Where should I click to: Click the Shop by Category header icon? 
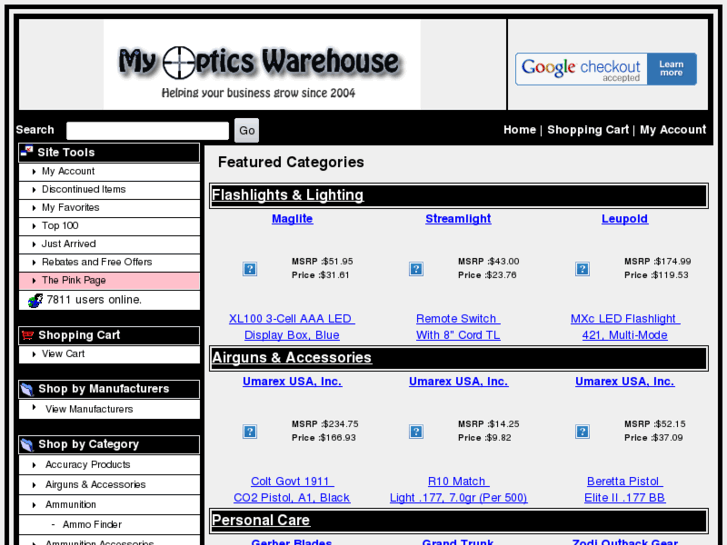point(27,444)
